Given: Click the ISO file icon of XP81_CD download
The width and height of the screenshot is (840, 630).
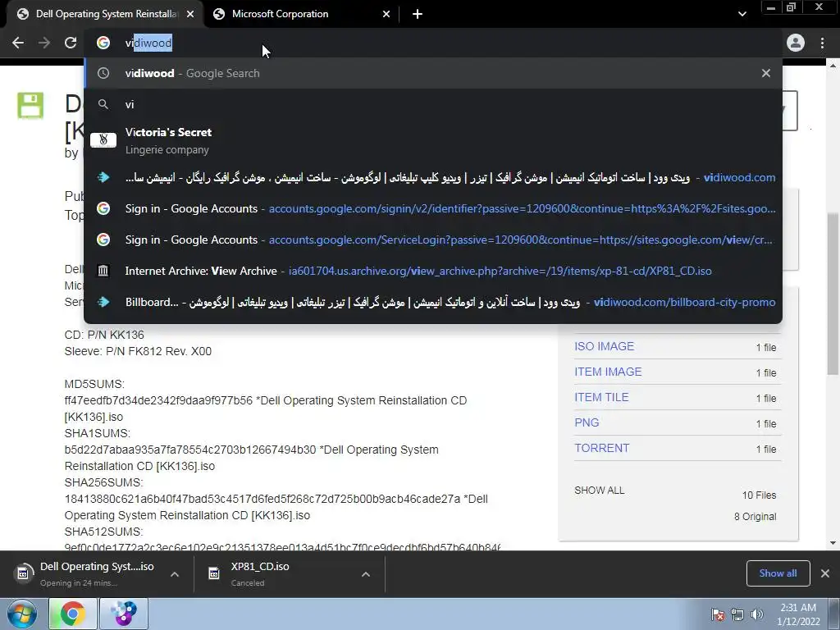Looking at the screenshot, I should (x=214, y=573).
